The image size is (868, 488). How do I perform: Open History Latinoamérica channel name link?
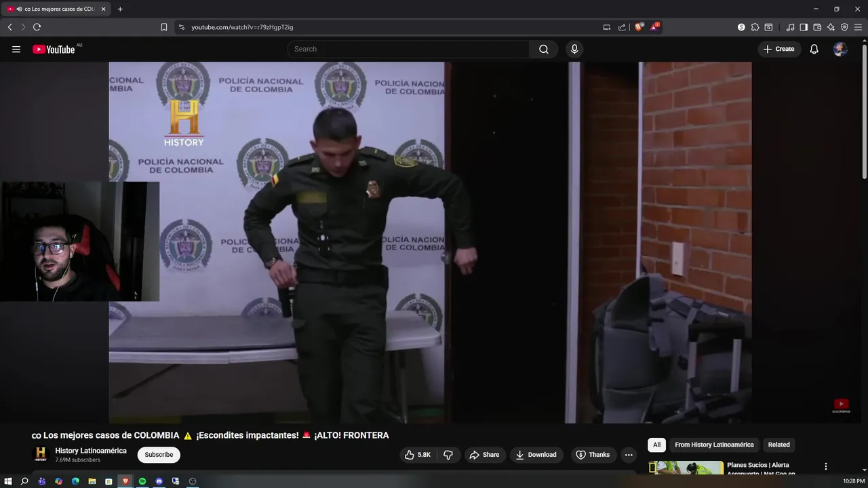[91, 451]
